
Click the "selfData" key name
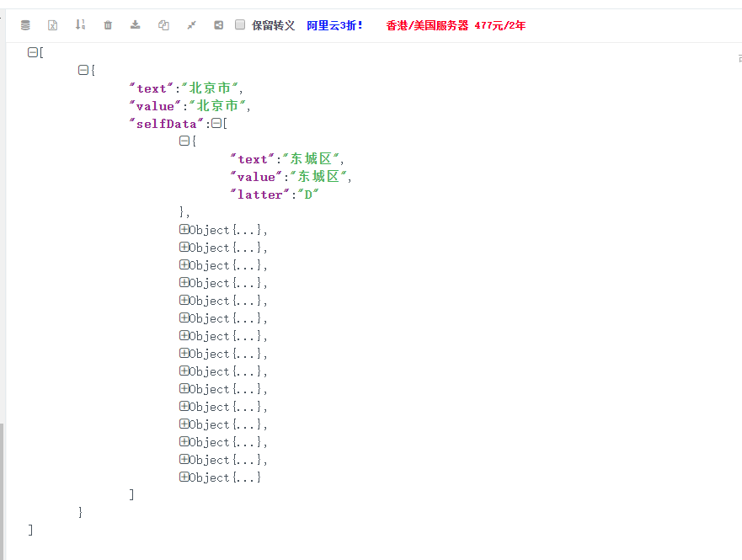coord(167,124)
